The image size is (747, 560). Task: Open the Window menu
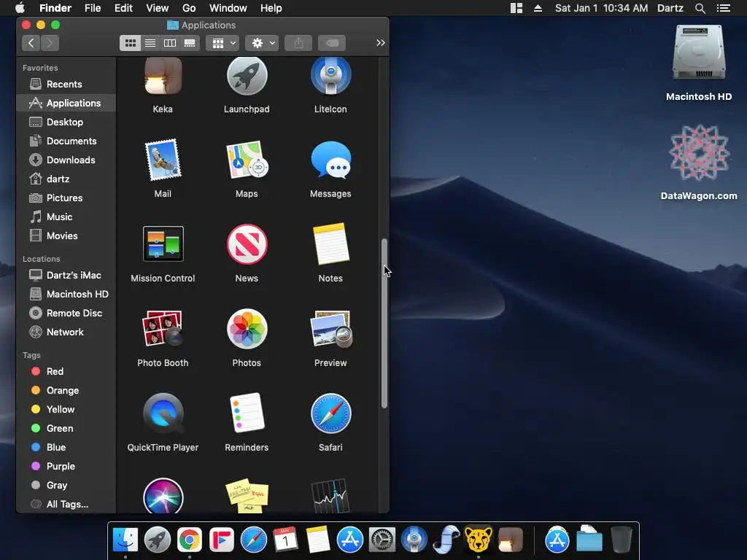coord(228,8)
